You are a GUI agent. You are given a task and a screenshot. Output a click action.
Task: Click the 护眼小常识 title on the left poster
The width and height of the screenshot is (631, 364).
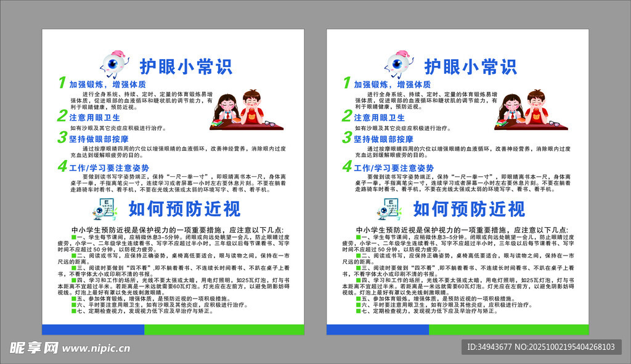coord(185,66)
